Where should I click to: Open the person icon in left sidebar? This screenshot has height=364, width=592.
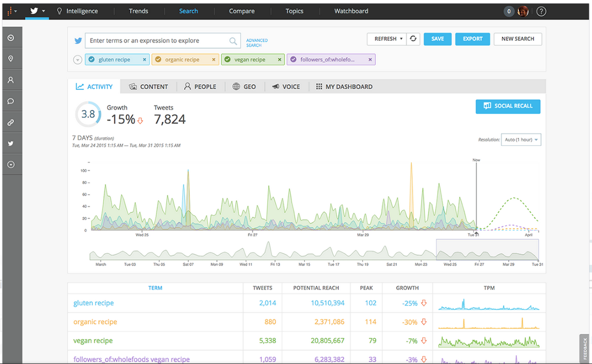pos(11,80)
